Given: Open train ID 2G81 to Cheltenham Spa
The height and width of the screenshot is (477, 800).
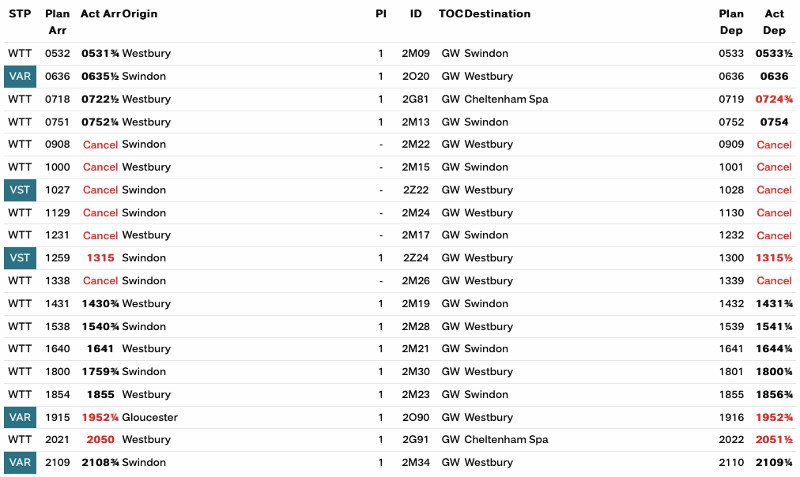Looking at the screenshot, I should (x=415, y=99).
